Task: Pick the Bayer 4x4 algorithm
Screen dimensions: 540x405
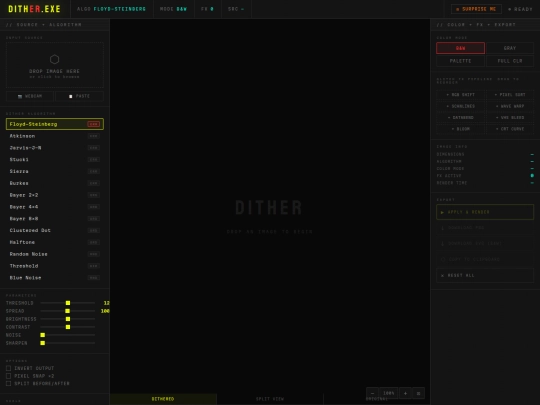Action: tap(55, 207)
